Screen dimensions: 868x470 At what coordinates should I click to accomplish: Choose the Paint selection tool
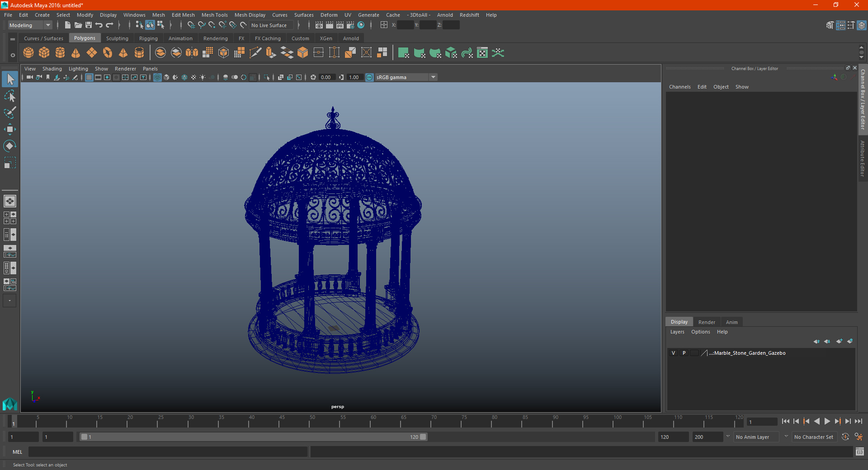click(x=10, y=113)
